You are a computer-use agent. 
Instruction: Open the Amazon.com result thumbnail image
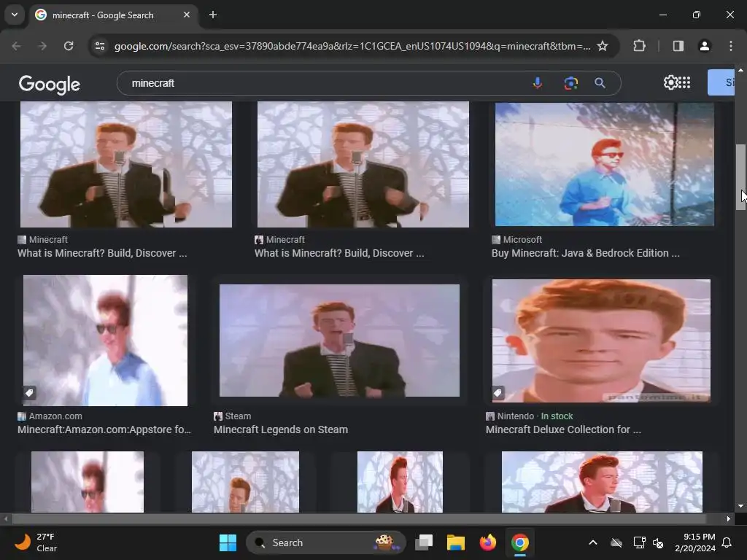105,341
